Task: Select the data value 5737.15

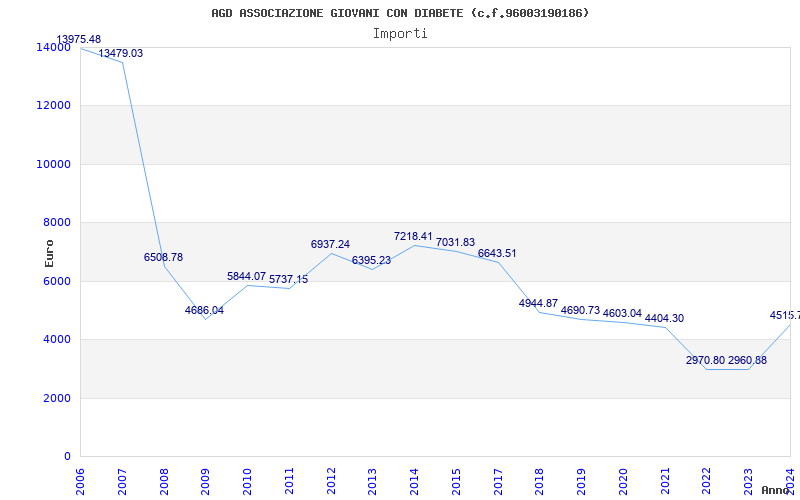Action: click(x=289, y=280)
